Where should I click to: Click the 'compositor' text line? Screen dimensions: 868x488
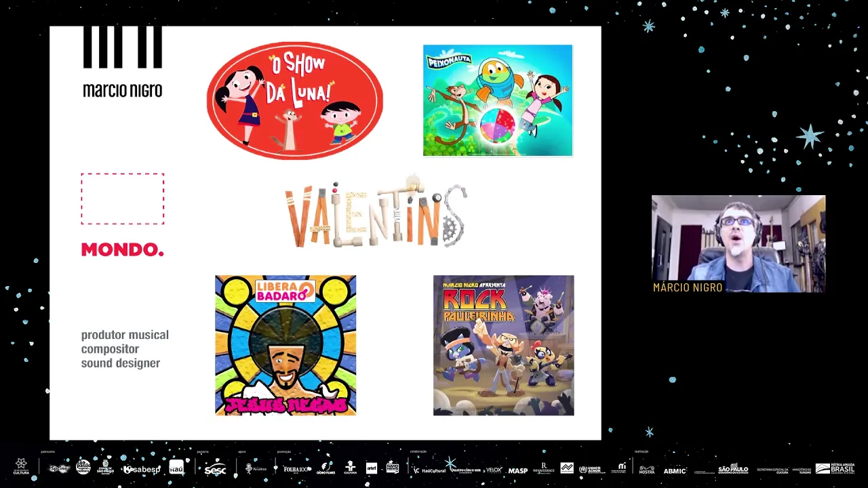[x=110, y=349]
